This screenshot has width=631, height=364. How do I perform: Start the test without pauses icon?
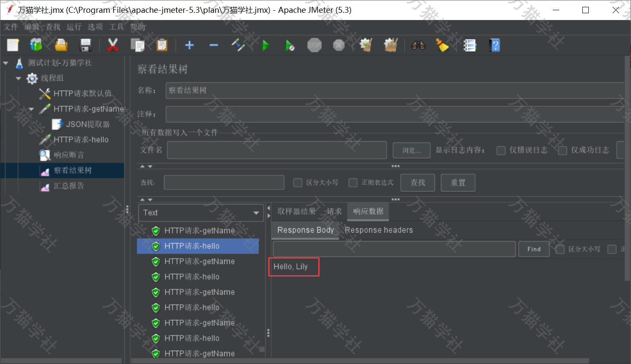290,45
